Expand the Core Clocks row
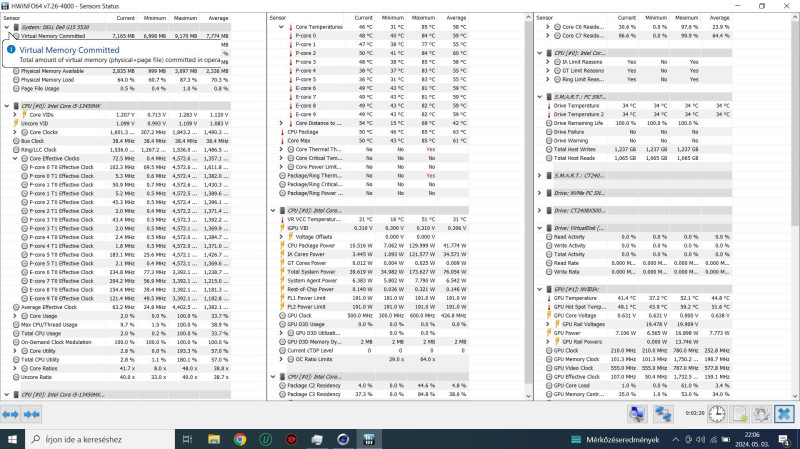 15,132
